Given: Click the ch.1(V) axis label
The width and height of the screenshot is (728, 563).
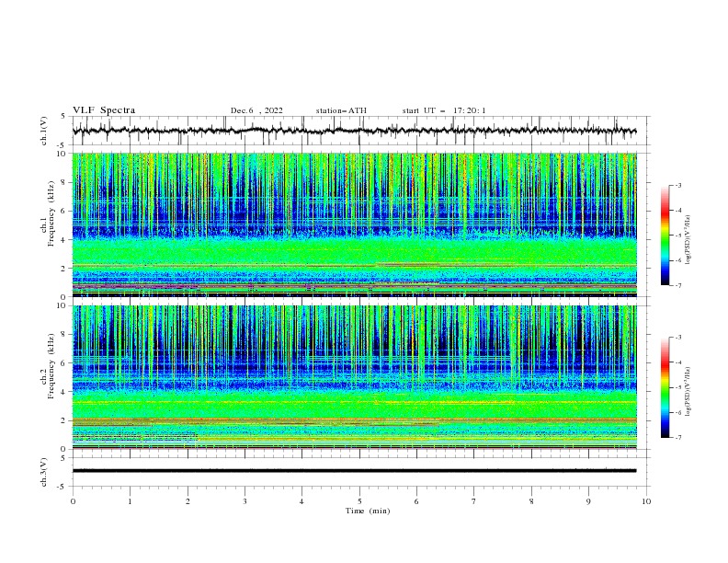Looking at the screenshot, I should (x=44, y=131).
